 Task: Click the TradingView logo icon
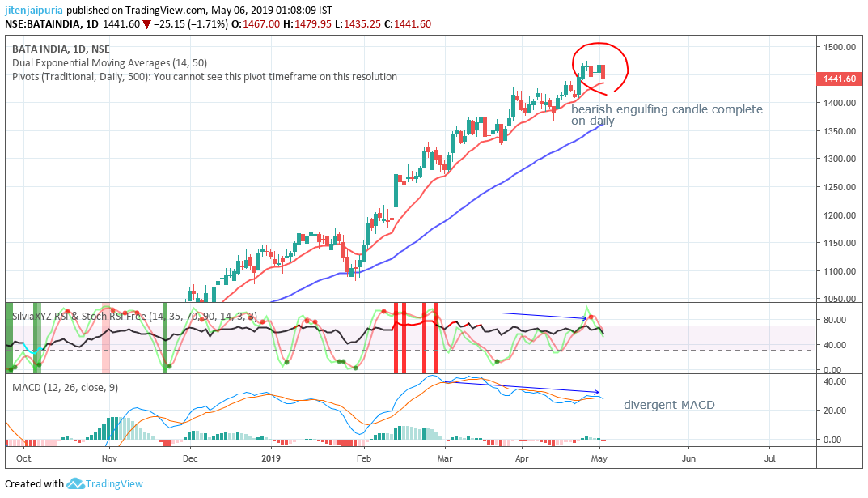(74, 483)
